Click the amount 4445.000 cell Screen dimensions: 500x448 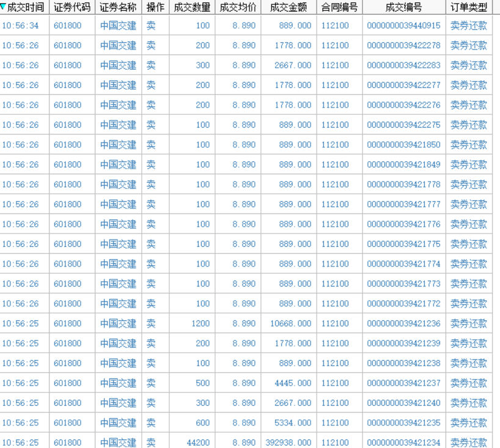[293, 383]
